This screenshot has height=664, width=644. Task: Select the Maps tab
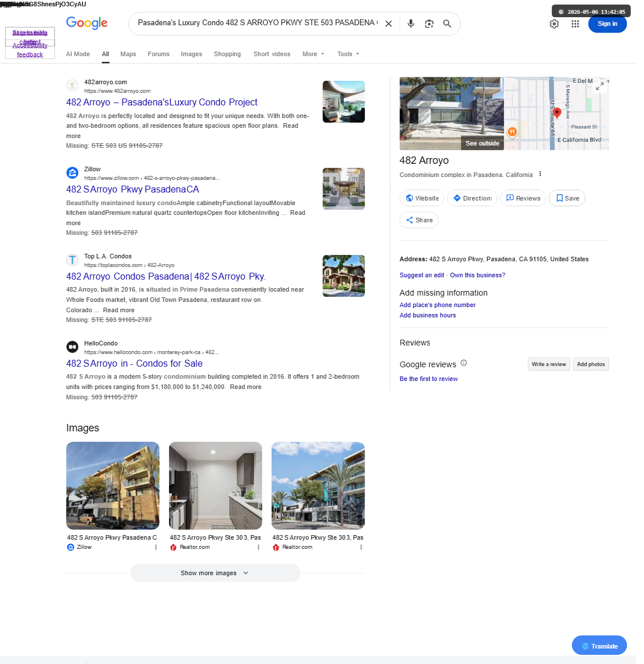point(128,54)
